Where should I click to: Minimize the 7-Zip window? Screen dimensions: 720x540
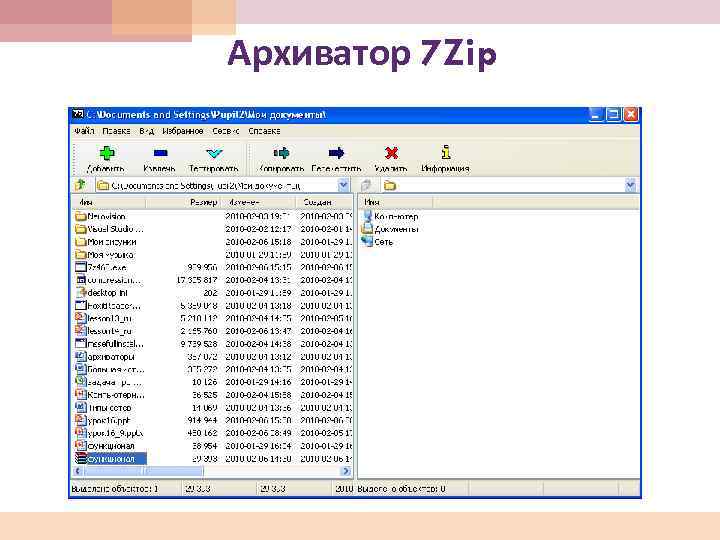click(x=595, y=114)
